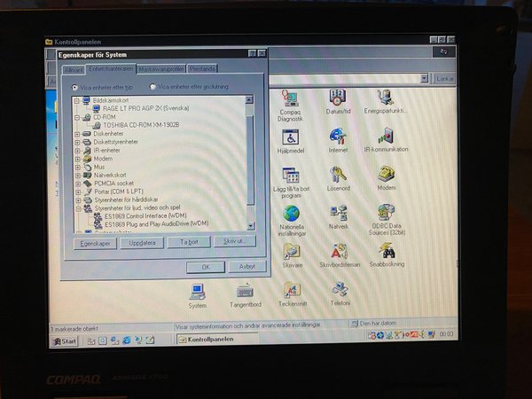Expand the Diskenheter tree node
532x399 pixels.
pos(77,134)
